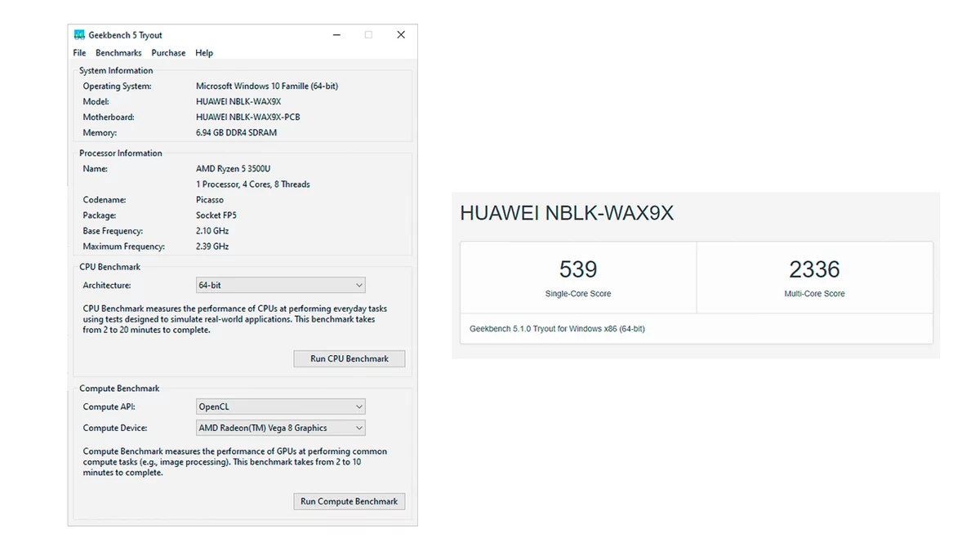
Task: Click the 'Motherboard:' label
Action: pyautogui.click(x=109, y=118)
